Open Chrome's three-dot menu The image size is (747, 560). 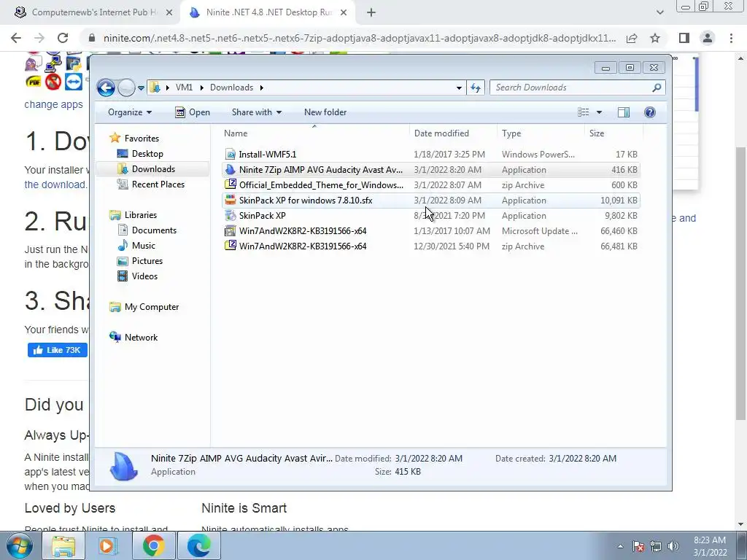tap(731, 38)
